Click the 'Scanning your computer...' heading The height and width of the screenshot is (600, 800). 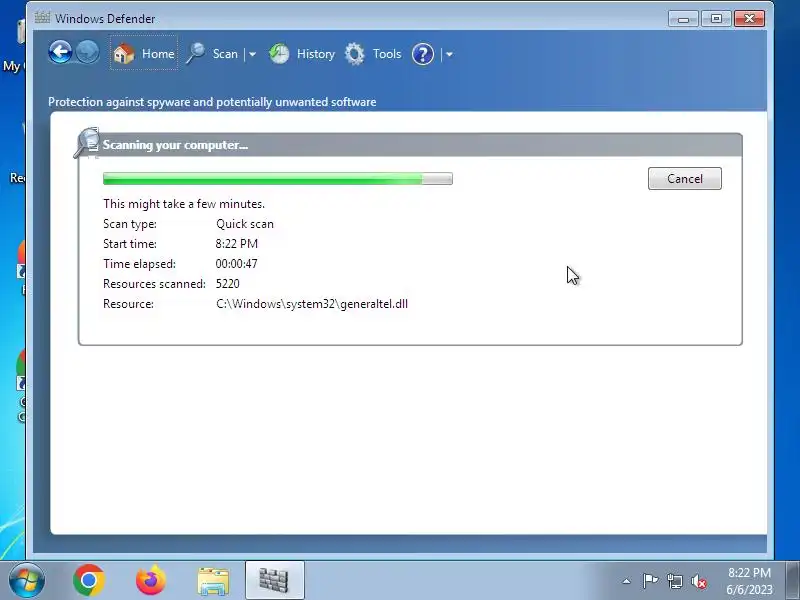click(175, 145)
